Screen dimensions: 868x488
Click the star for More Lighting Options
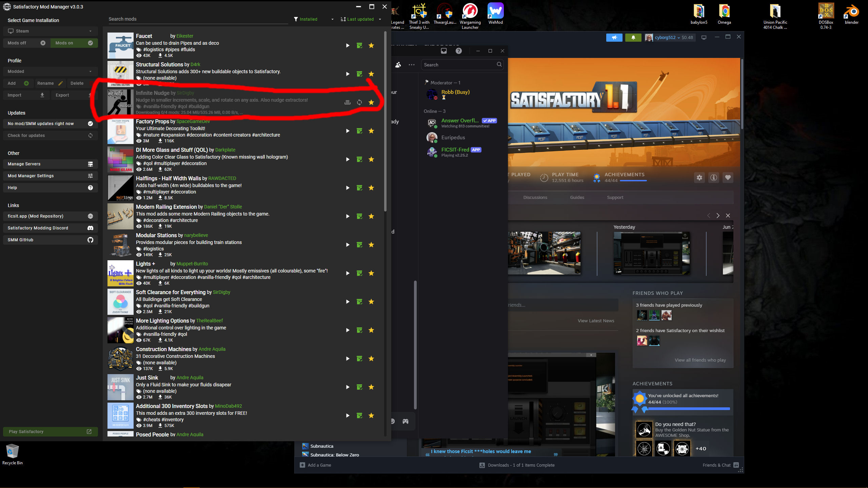[x=371, y=330]
